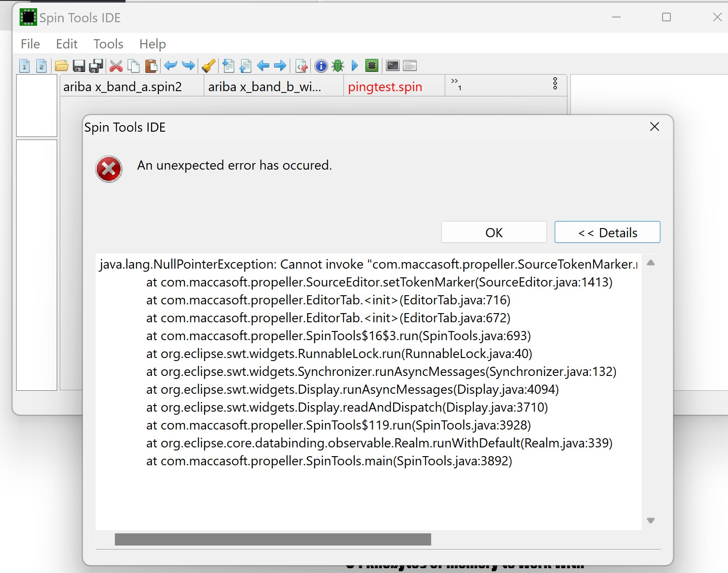Click the Spin Tools IDE app icon
This screenshot has width=728, height=573.
(28, 17)
